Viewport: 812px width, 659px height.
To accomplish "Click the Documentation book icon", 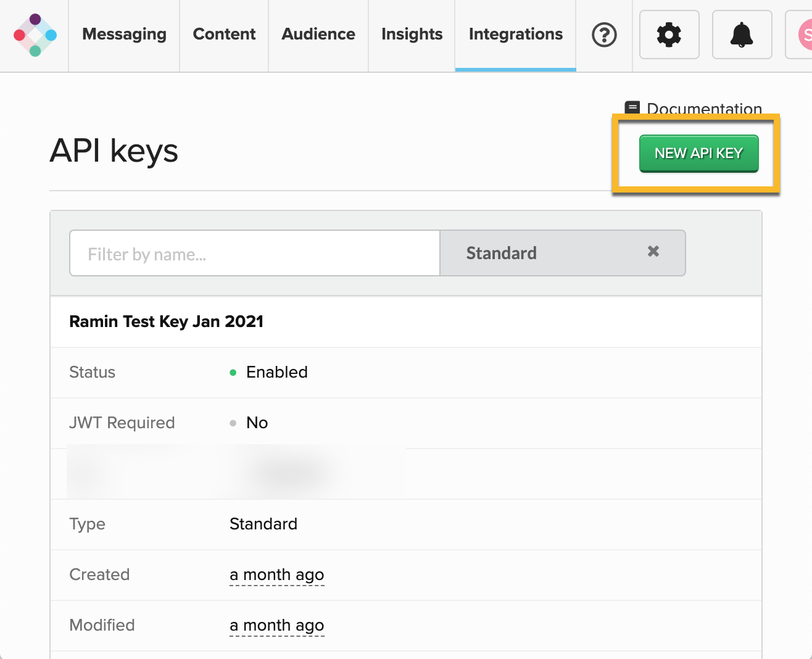I will [632, 108].
